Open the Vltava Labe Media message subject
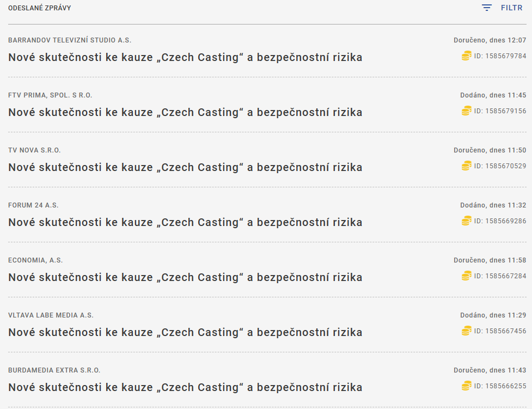 pyautogui.click(x=185, y=333)
